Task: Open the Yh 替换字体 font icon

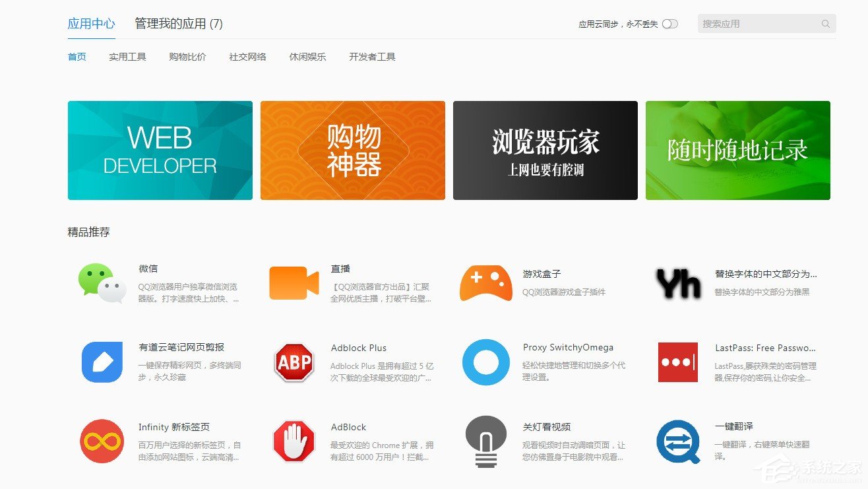Action: (678, 283)
